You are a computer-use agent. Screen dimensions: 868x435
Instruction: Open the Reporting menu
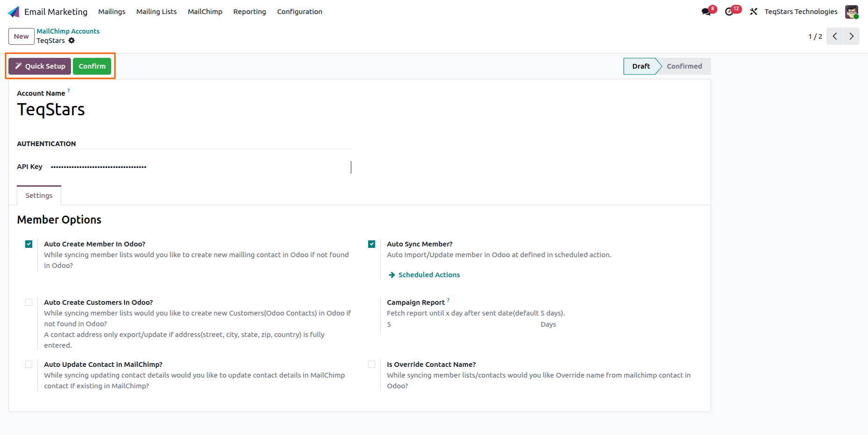[x=250, y=12]
